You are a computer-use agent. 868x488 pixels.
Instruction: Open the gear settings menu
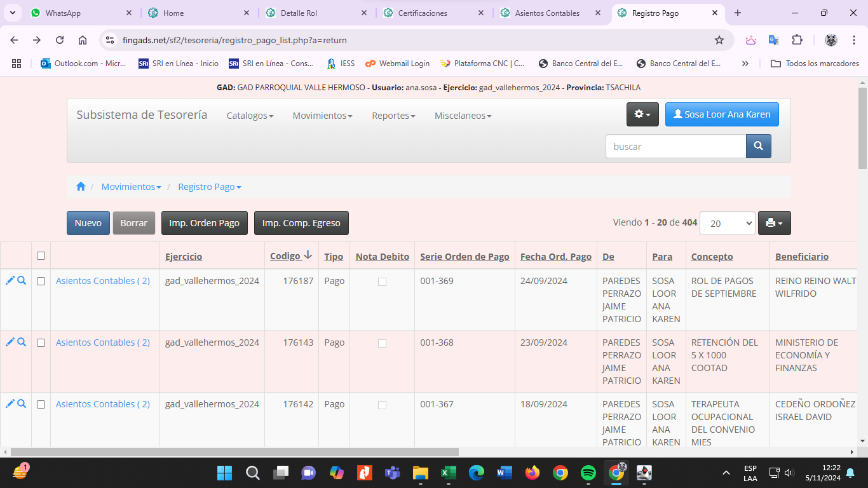642,114
